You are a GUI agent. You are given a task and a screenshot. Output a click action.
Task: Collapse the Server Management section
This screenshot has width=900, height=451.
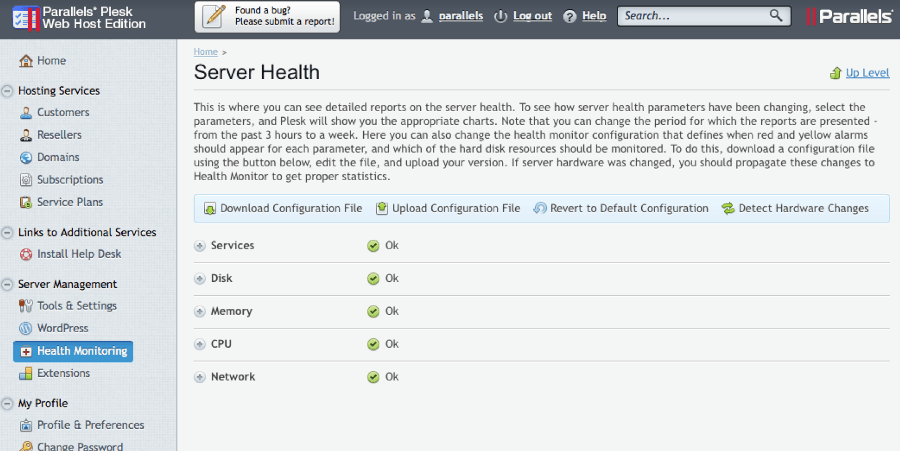(x=7, y=285)
